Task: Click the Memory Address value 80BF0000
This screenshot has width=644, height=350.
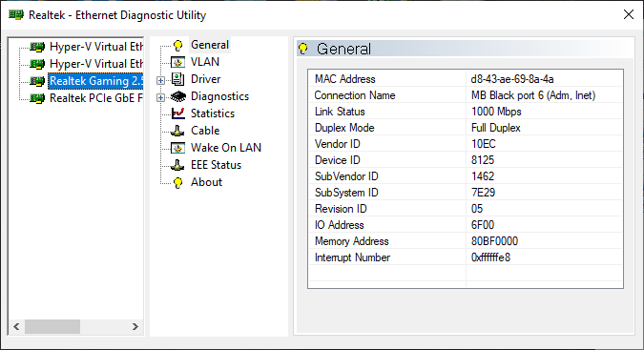Action: coord(494,241)
